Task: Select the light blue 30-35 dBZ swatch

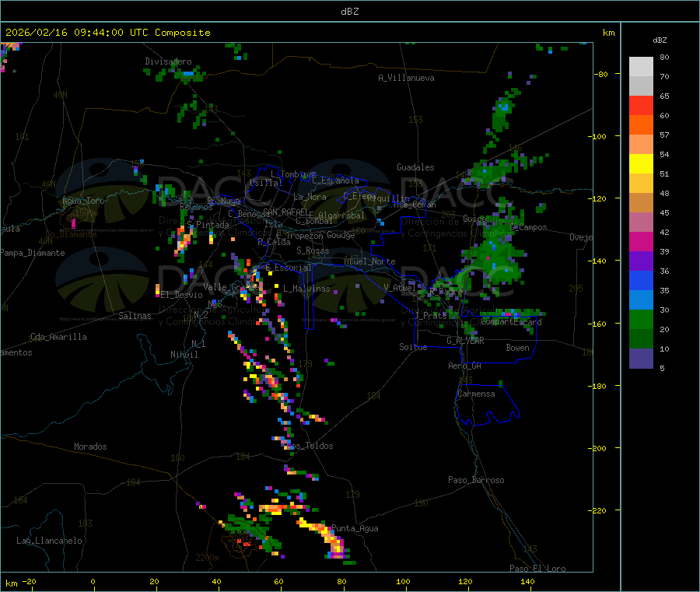Action: 641,300
